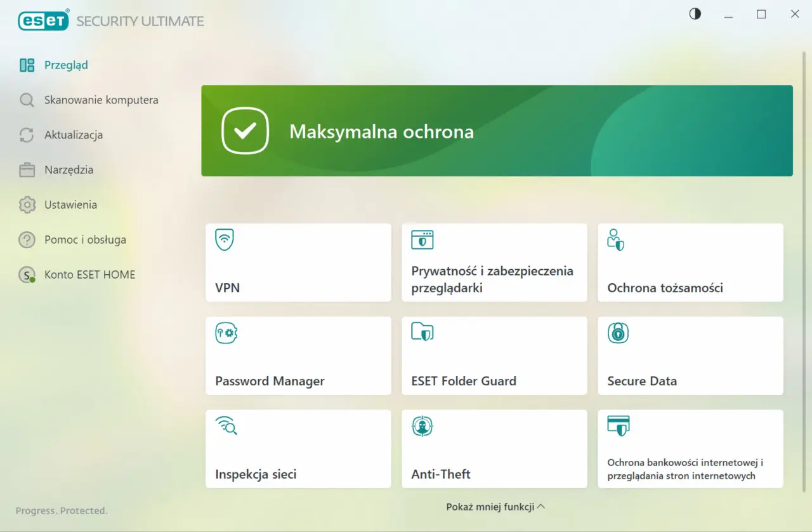Open the Inspekcja sieci tile

pos(298,449)
